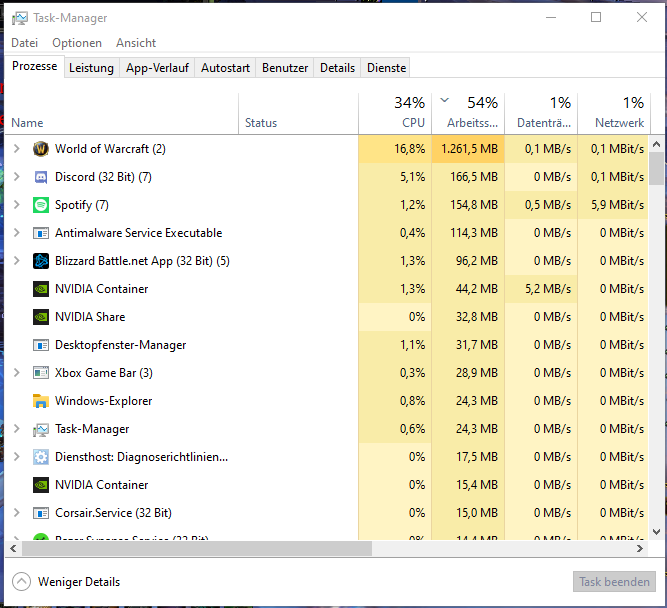Select the World of Warcraft 16,8% CPU cell
The height and width of the screenshot is (608, 667).
pyautogui.click(x=395, y=149)
